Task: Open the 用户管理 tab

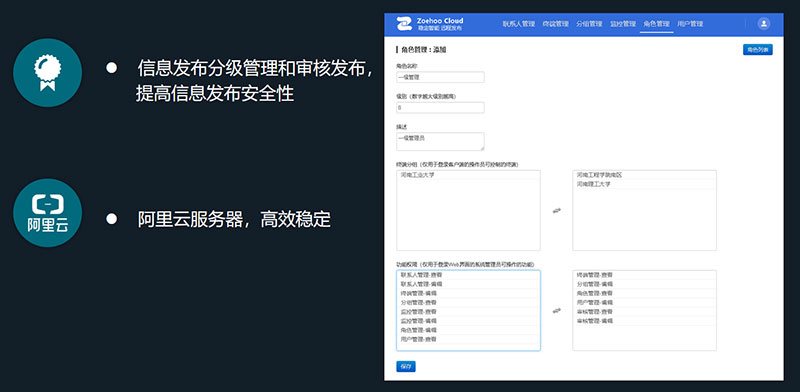Action: [x=690, y=24]
